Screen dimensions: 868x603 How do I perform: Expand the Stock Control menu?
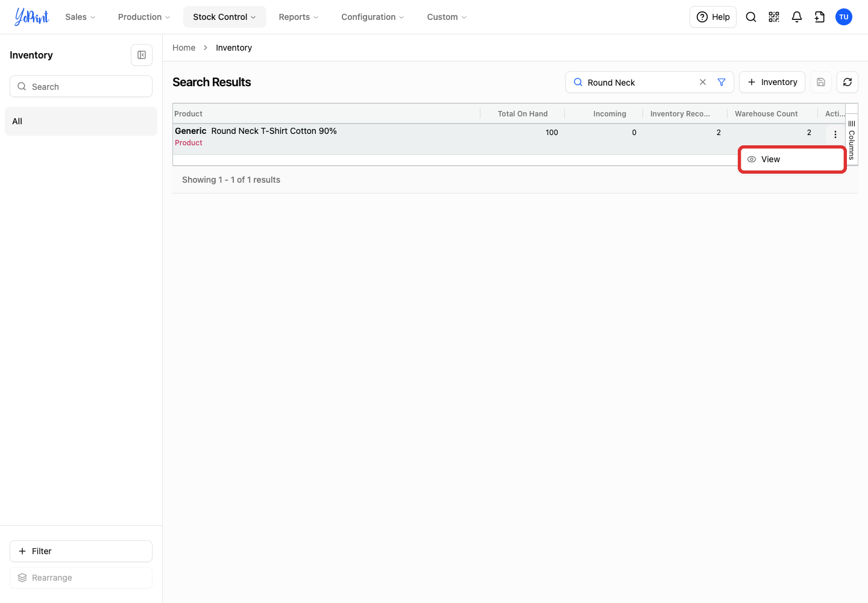coord(224,17)
